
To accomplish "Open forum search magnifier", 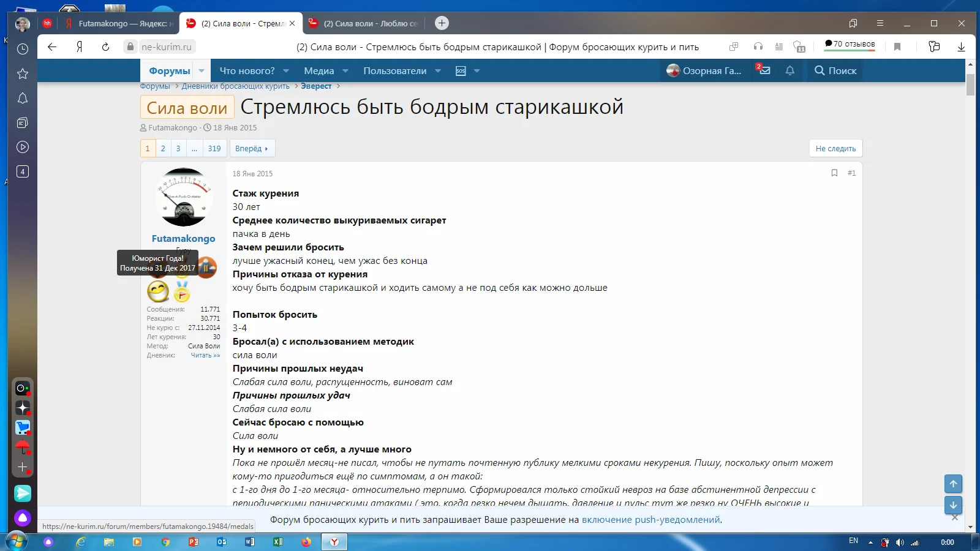I will tap(819, 70).
